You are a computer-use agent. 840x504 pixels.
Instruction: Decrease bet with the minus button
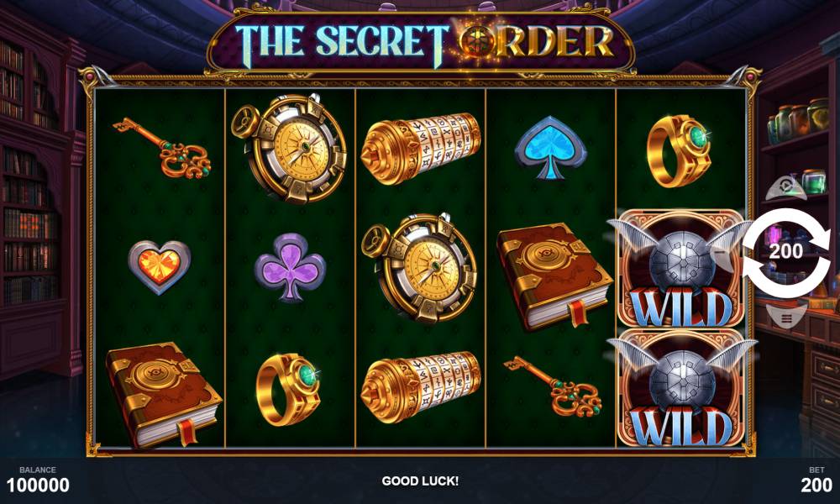tap(720, 250)
